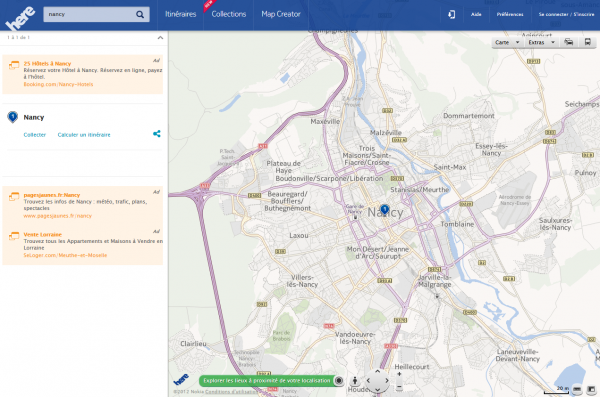
Task: Open the Map Creator tab
Action: pyautogui.click(x=281, y=15)
